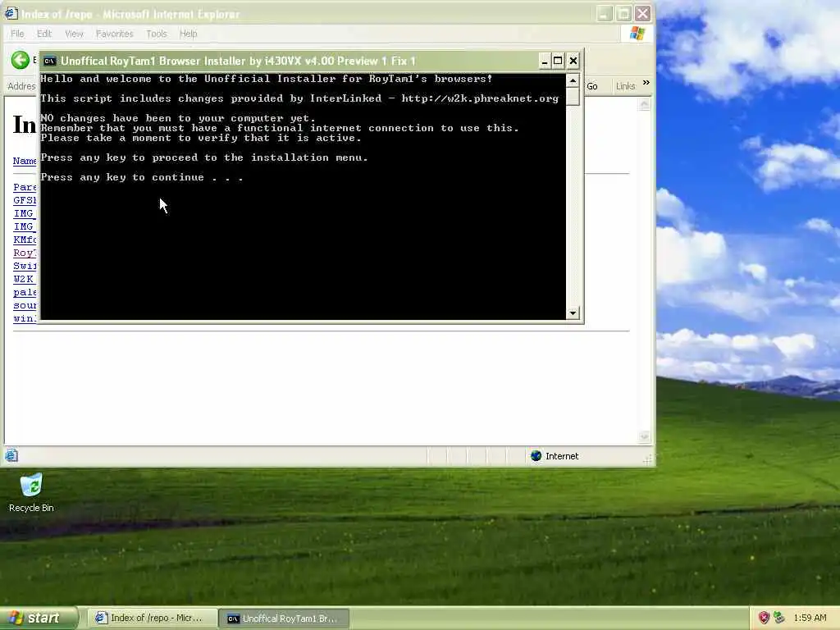Close the RoyTam1 installer console window
This screenshot has height=630, width=840.
573,61
